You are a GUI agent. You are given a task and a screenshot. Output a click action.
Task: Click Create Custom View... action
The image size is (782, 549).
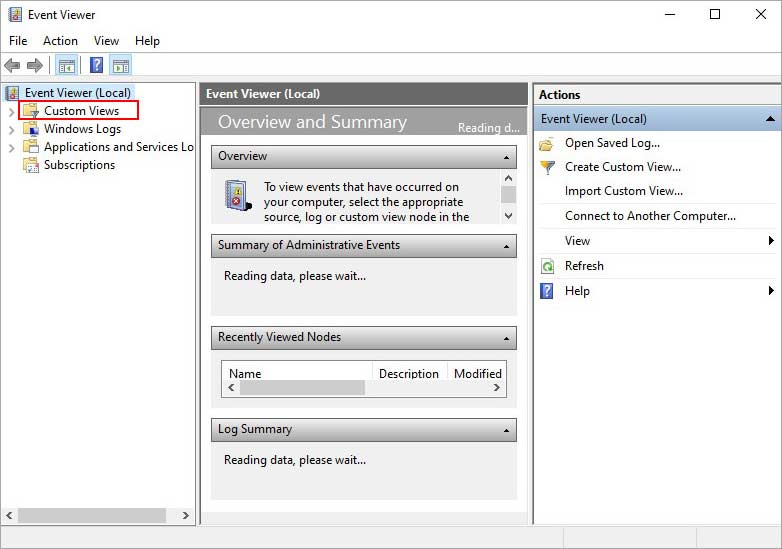pyautogui.click(x=622, y=167)
